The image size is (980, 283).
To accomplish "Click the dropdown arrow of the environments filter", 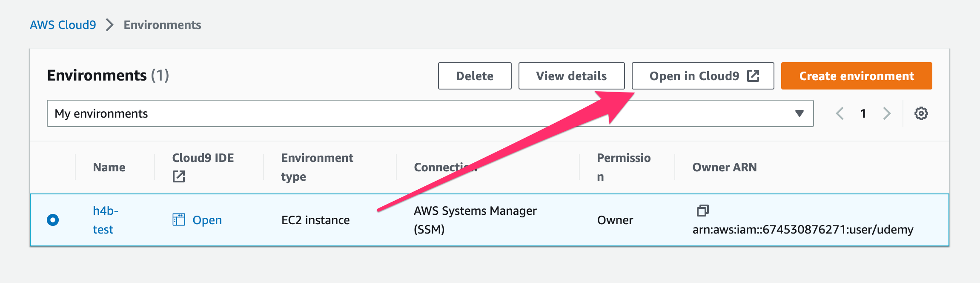I will (x=799, y=113).
